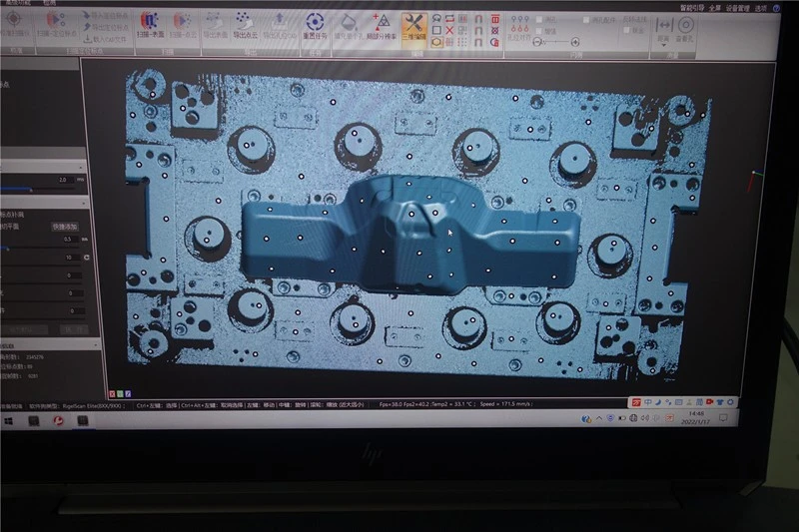Toggle the checkbox under 反转法线
The width and height of the screenshot is (799, 532).
point(626,31)
